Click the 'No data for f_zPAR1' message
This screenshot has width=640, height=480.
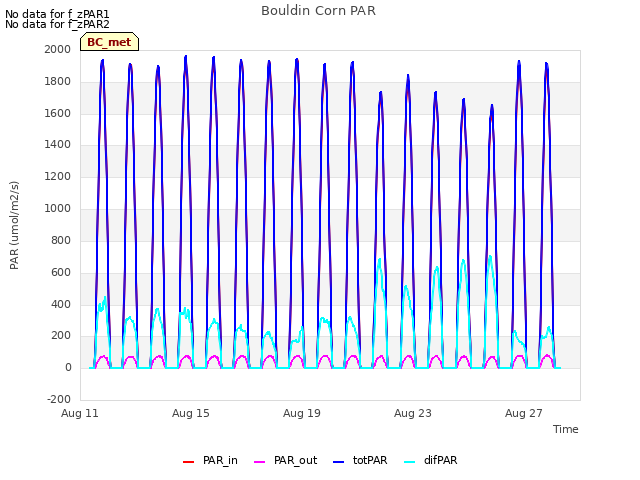click(x=57, y=14)
